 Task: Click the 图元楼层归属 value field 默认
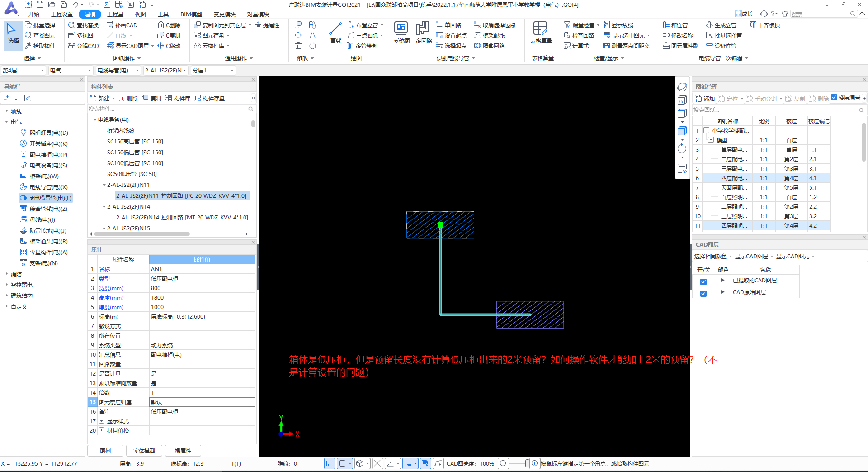point(202,402)
